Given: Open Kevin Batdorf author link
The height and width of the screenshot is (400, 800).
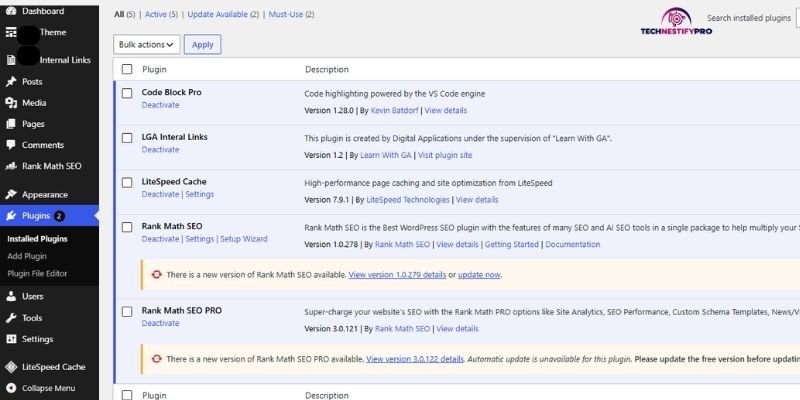Looking at the screenshot, I should 394,110.
